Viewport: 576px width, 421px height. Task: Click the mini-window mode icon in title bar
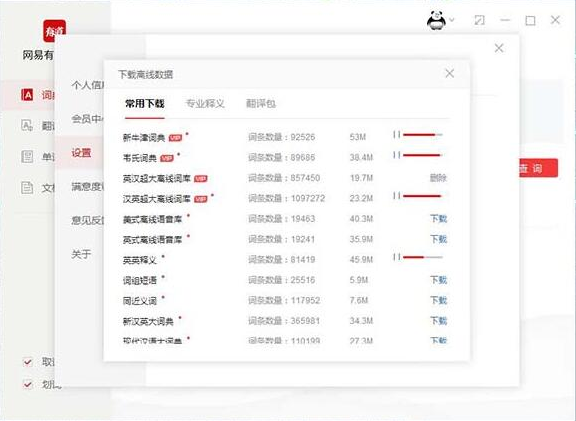tap(479, 20)
